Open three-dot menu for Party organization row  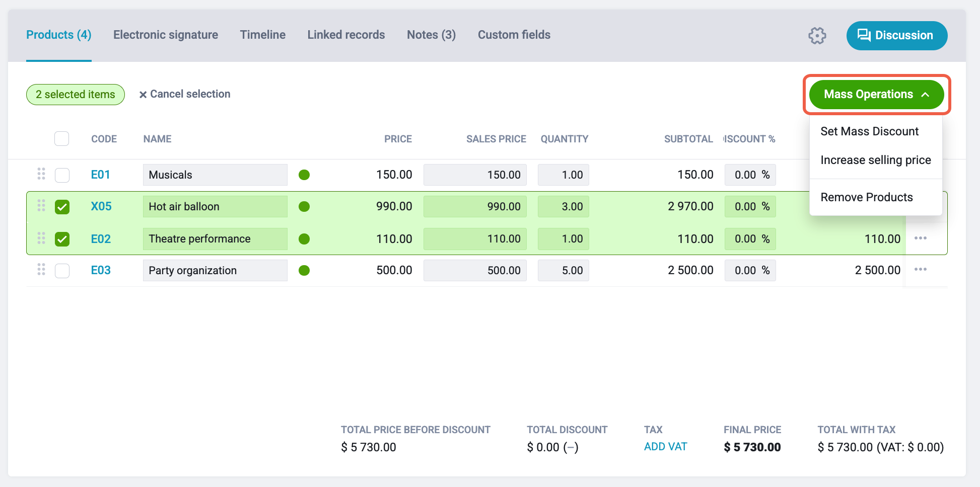click(x=921, y=269)
